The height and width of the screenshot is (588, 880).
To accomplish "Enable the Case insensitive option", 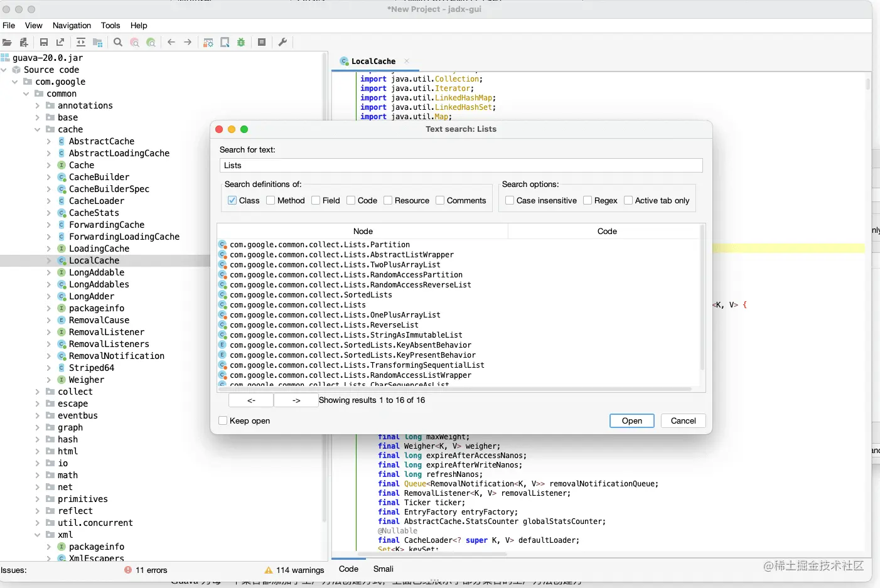I will 510,200.
